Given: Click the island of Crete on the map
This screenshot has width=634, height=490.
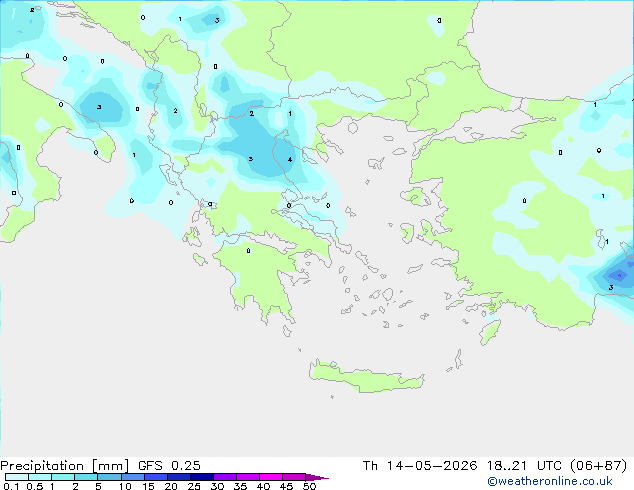Looking at the screenshot, I should coord(366,376).
